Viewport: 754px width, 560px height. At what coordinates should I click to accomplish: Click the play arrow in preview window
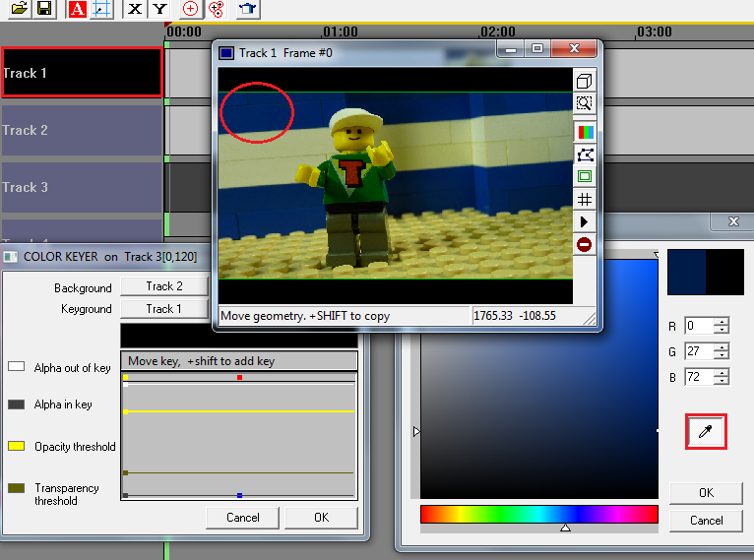pyautogui.click(x=585, y=221)
